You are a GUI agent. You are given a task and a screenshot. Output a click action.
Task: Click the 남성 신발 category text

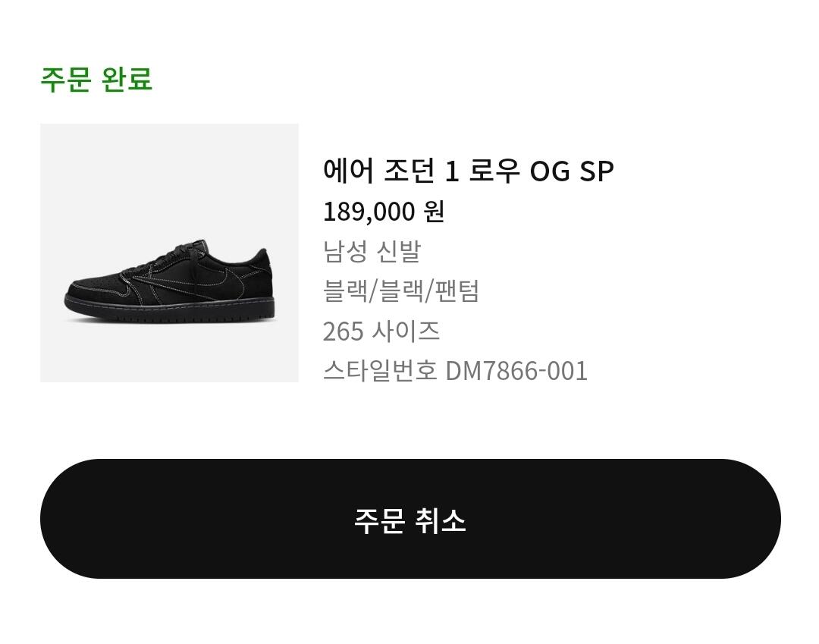(371, 252)
